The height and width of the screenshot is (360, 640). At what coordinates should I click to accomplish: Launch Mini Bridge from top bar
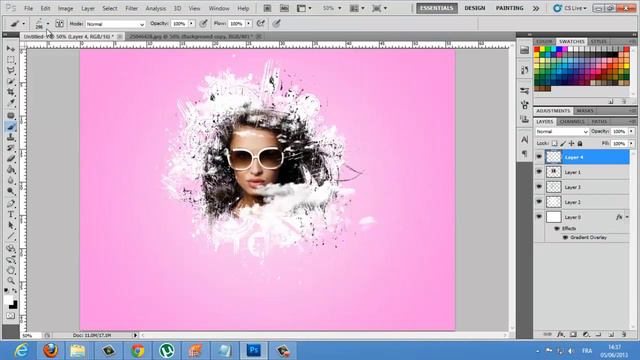(x=284, y=8)
